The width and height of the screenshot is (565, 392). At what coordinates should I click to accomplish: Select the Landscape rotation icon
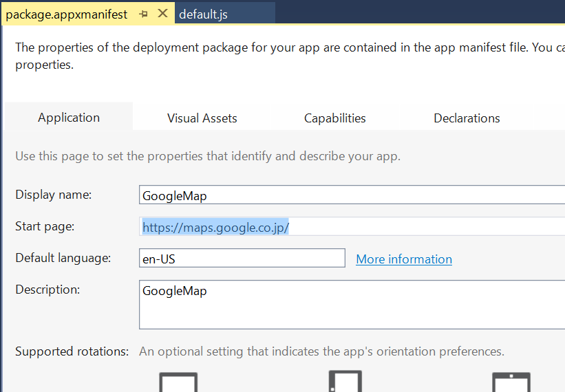[x=178, y=382]
